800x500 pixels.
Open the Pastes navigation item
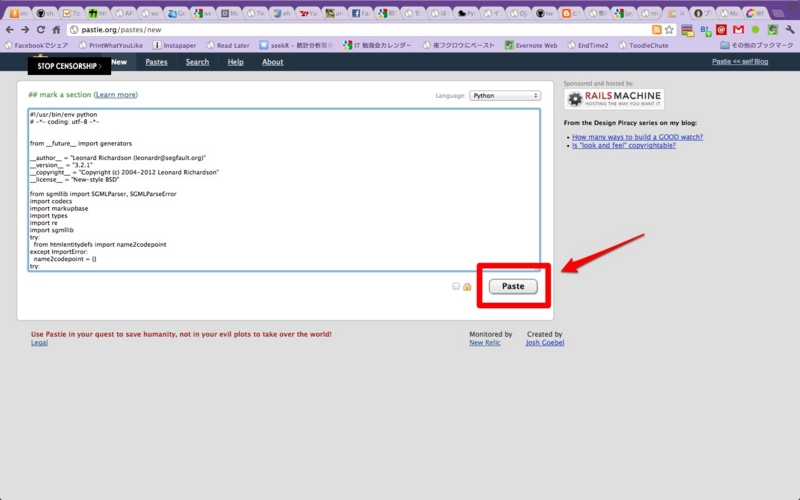tap(156, 62)
